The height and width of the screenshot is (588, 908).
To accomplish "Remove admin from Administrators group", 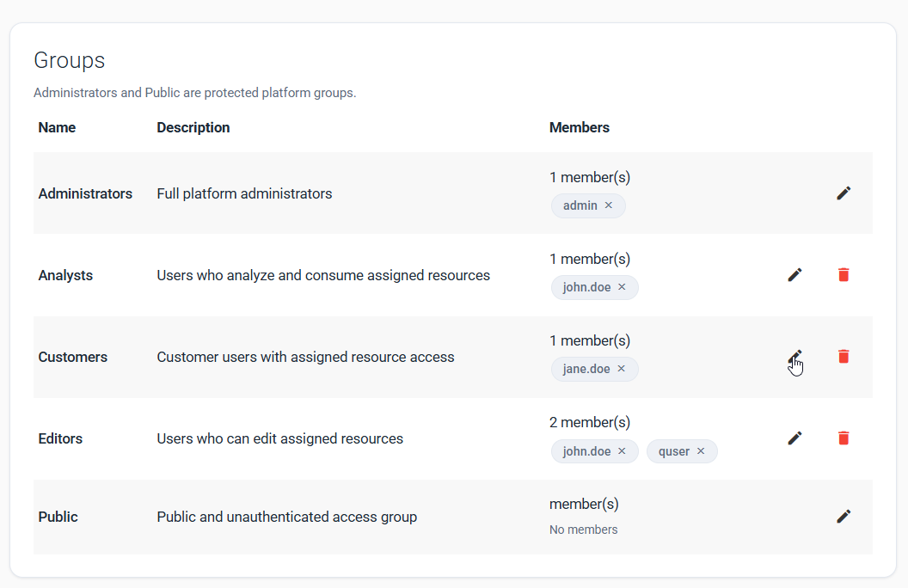I will [609, 205].
